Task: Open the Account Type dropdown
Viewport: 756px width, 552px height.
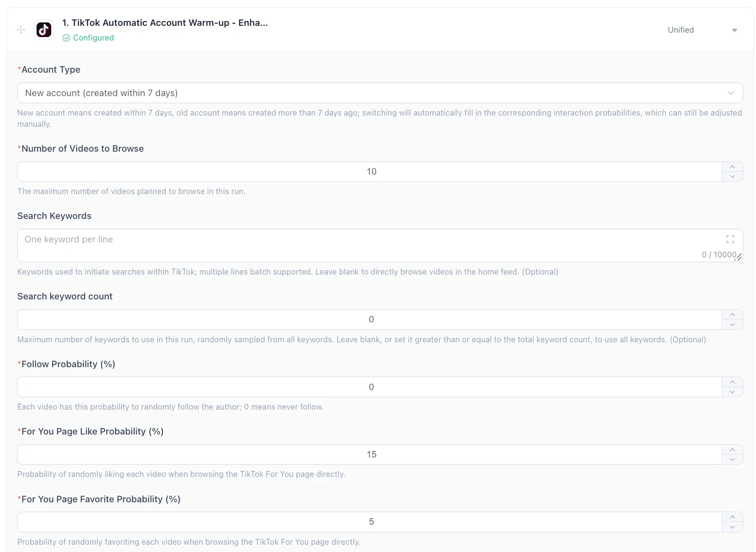Action: pyautogui.click(x=380, y=93)
